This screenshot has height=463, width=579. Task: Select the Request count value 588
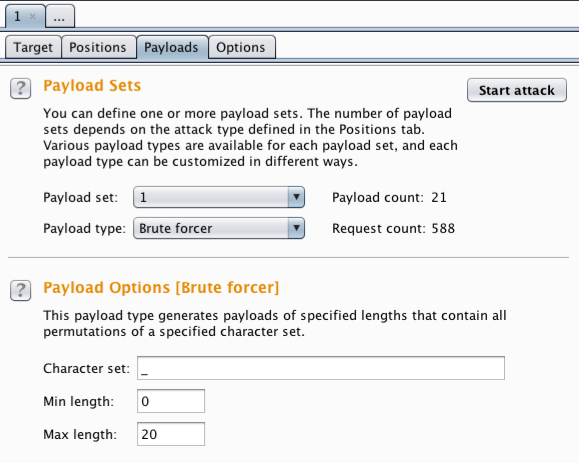443,229
